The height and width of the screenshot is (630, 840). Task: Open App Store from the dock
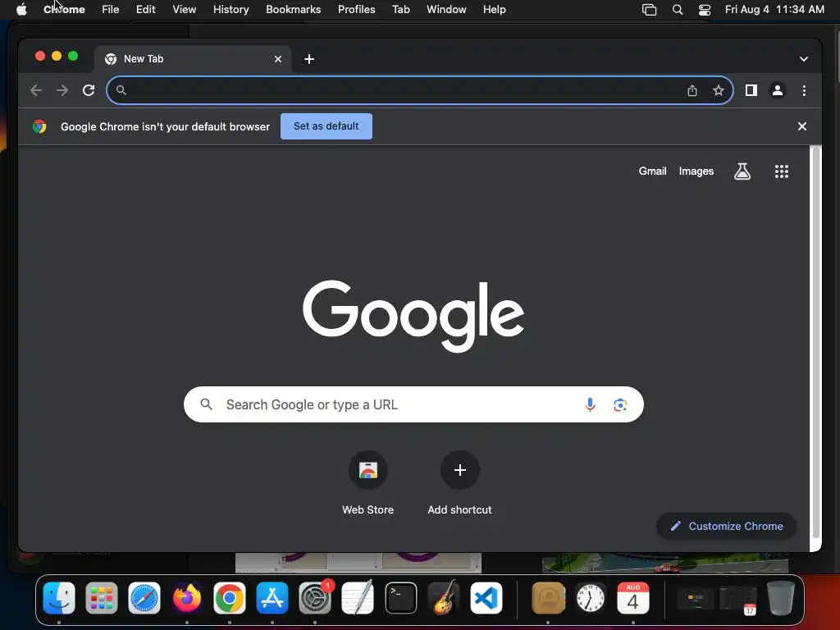pyautogui.click(x=272, y=598)
